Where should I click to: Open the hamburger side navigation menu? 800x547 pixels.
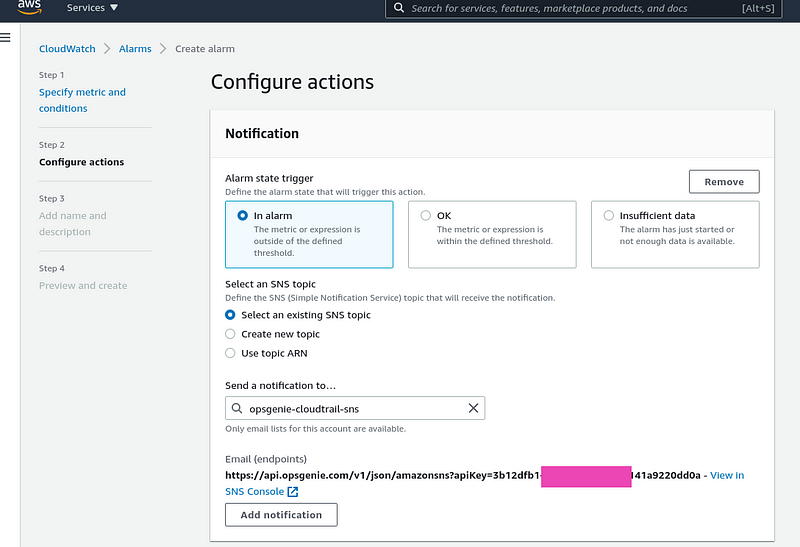[5, 37]
